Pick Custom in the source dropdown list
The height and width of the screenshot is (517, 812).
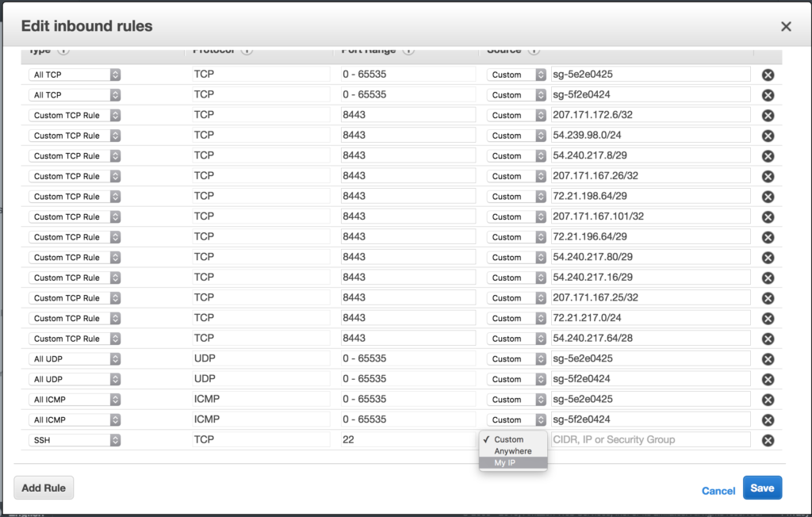(508, 439)
